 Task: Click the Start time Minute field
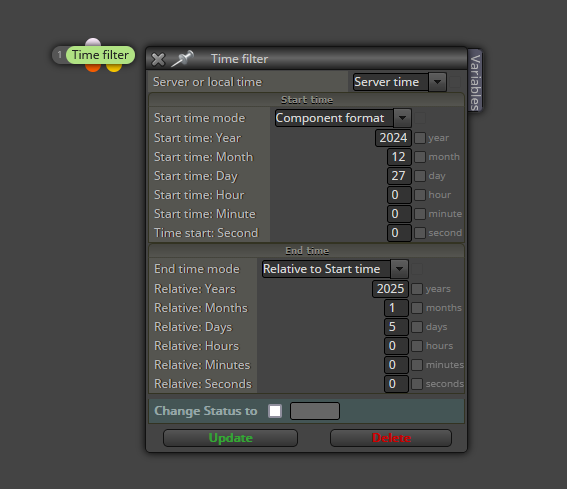pyautogui.click(x=399, y=214)
